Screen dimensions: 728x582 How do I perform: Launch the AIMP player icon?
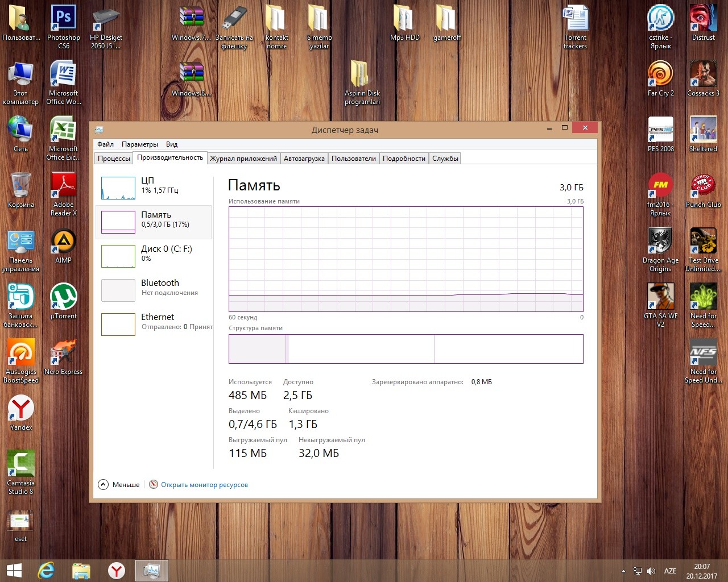tap(63, 246)
